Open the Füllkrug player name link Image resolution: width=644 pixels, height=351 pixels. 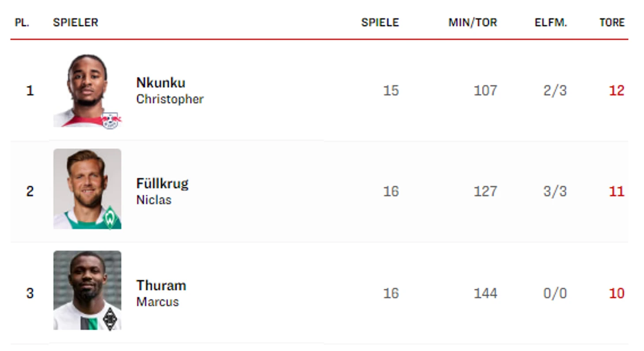pyautogui.click(x=162, y=183)
